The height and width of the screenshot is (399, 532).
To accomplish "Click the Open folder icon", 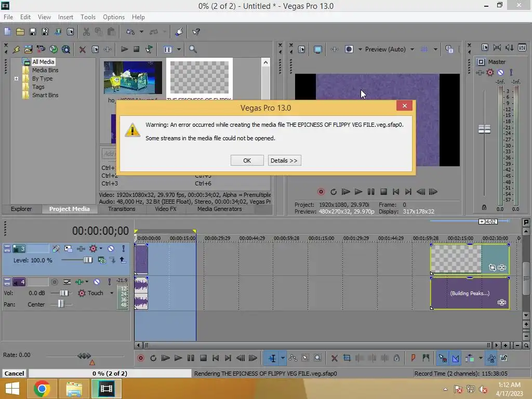I will click(x=20, y=32).
